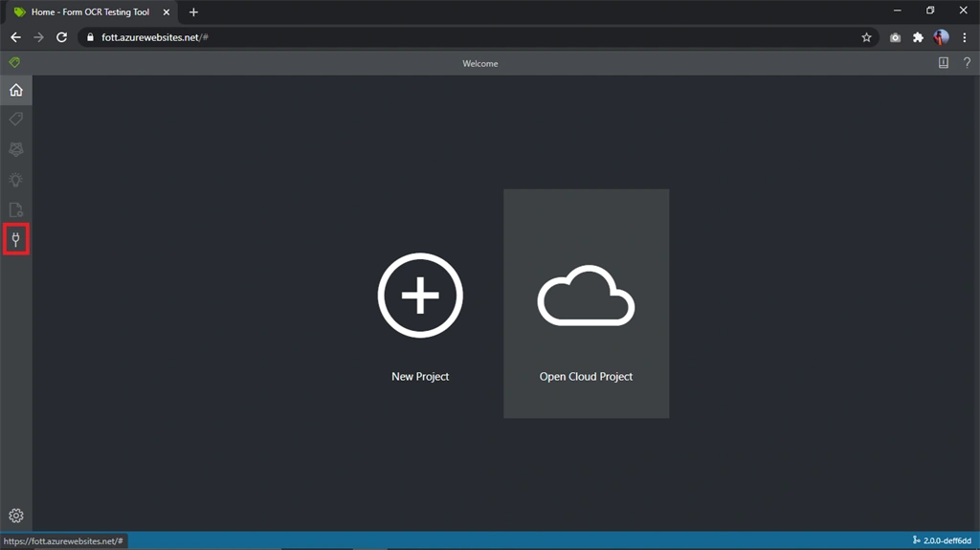Reload the current page
980x550 pixels.
61,37
